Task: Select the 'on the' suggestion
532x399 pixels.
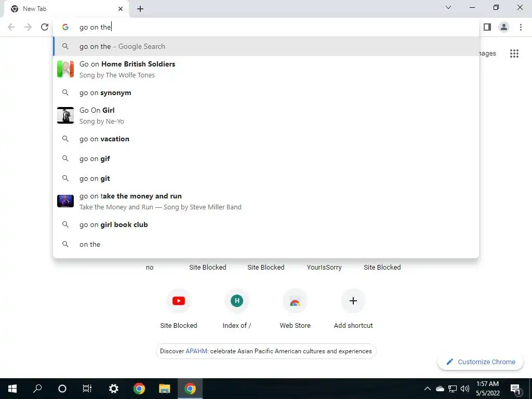Action: point(266,244)
